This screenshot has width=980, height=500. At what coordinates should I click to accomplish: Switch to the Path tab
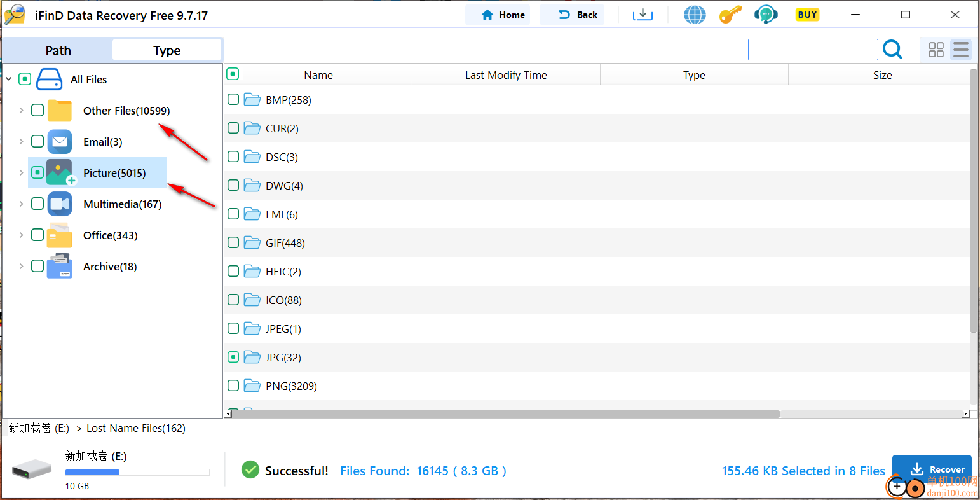pyautogui.click(x=58, y=50)
